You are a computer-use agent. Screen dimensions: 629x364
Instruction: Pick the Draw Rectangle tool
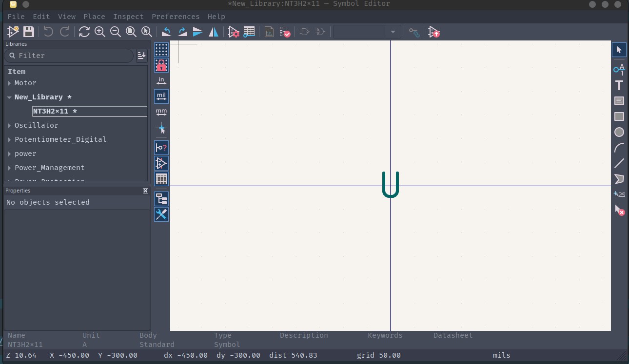point(619,116)
